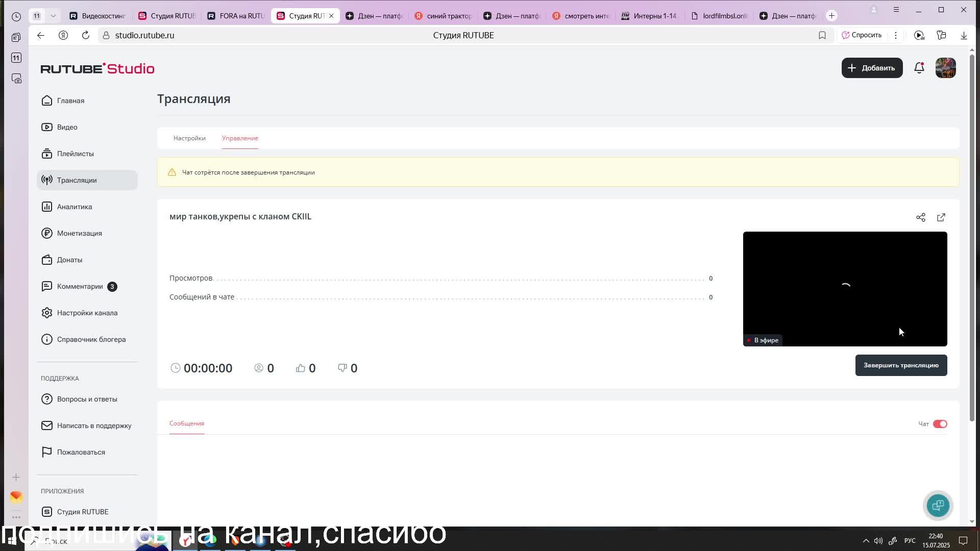This screenshot has width=980, height=551.
Task: Show hidden system tray icons
Action: [x=866, y=541]
